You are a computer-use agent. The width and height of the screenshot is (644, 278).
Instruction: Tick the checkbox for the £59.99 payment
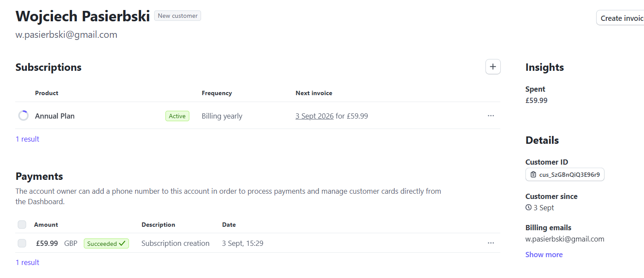(22, 243)
